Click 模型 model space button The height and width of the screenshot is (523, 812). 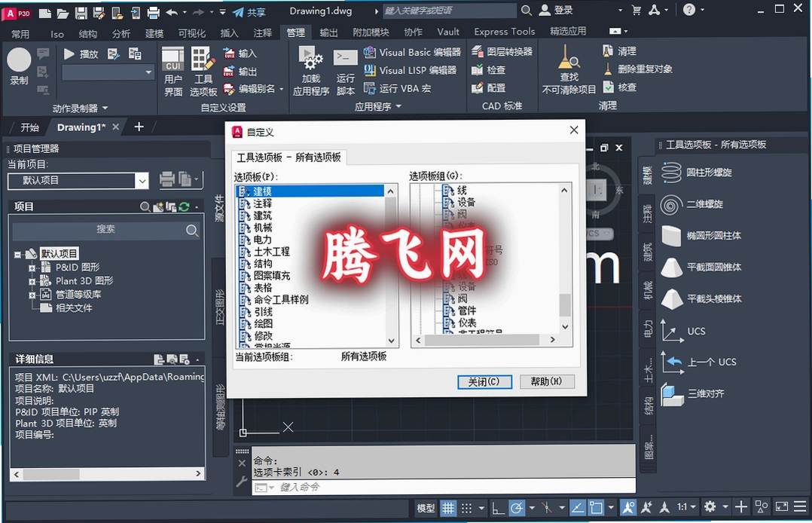pos(426,508)
